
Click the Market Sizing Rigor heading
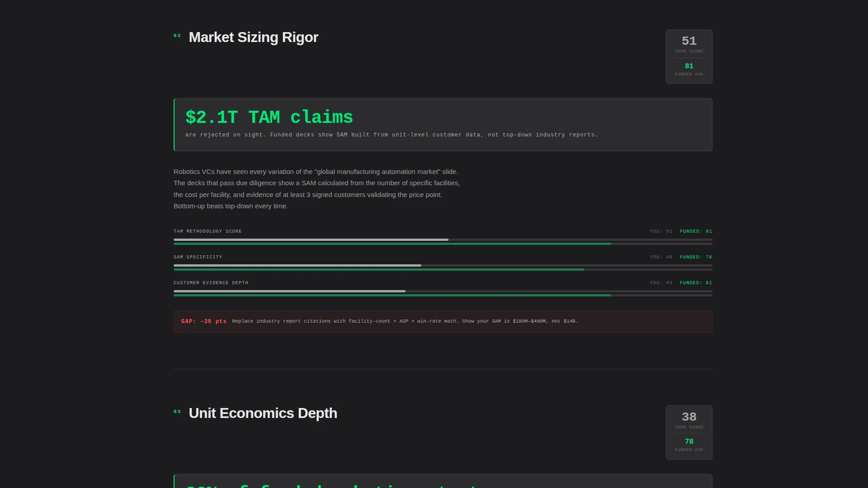(253, 38)
